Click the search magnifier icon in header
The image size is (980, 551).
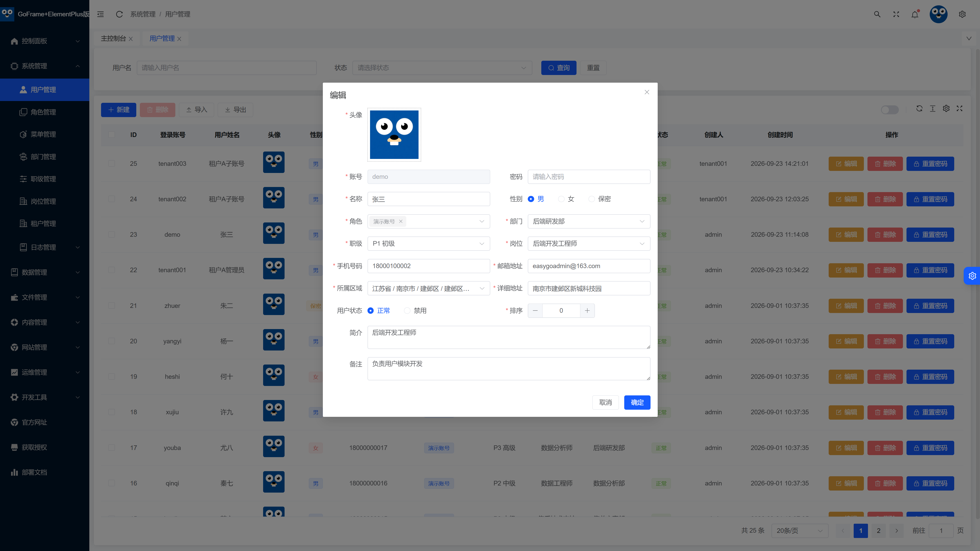[x=877, y=14]
